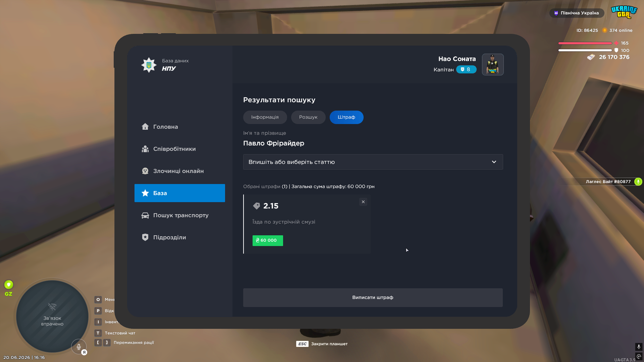Click the date and time 20.06.2026 display
644x362 pixels.
tap(24, 357)
